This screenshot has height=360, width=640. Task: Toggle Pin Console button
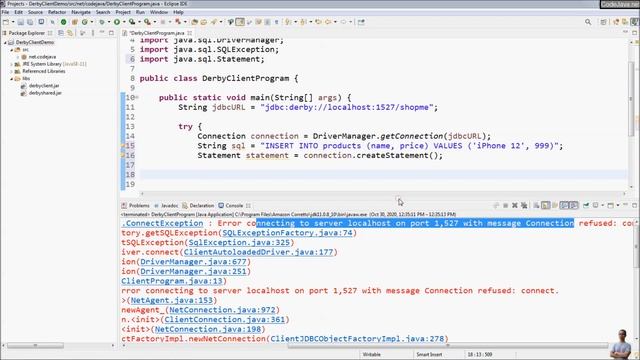586,205
